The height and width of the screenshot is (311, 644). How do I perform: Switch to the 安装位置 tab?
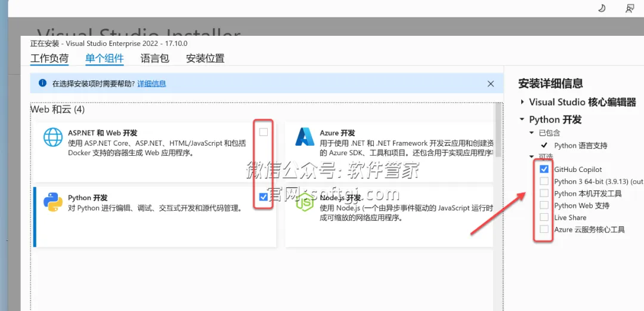click(205, 58)
